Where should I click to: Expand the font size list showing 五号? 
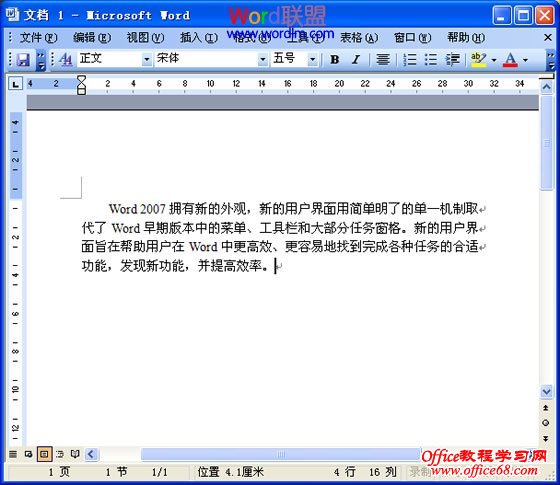[312, 59]
